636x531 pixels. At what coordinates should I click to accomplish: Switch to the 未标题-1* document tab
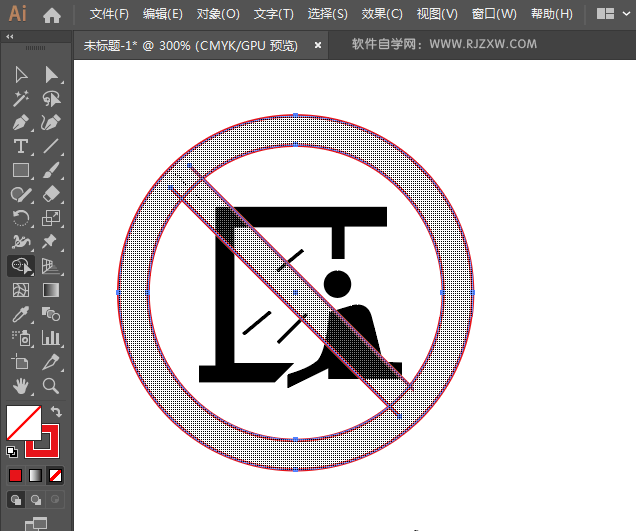[x=191, y=45]
